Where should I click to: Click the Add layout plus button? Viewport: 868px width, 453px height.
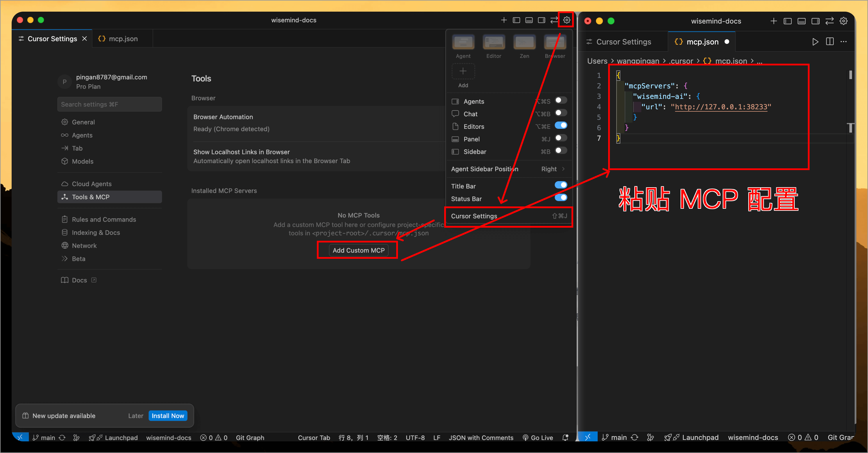click(x=463, y=72)
